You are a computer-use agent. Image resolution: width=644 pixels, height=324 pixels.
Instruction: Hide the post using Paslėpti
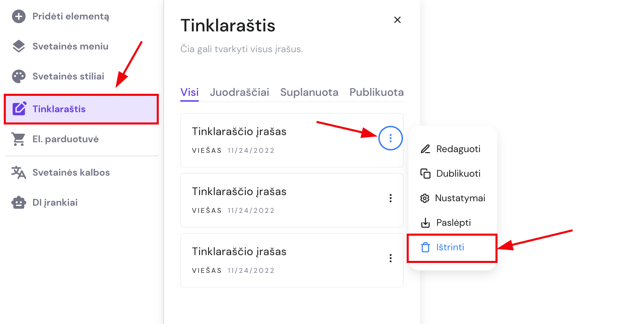click(453, 222)
